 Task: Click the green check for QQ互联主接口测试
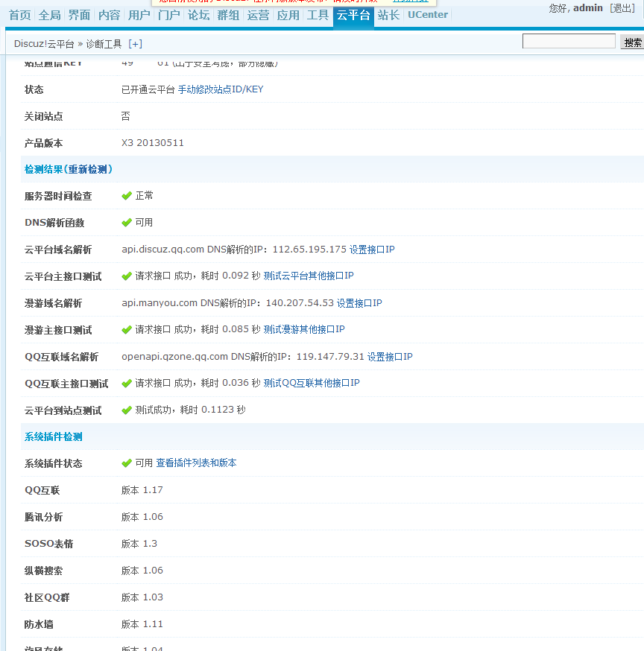(x=127, y=383)
